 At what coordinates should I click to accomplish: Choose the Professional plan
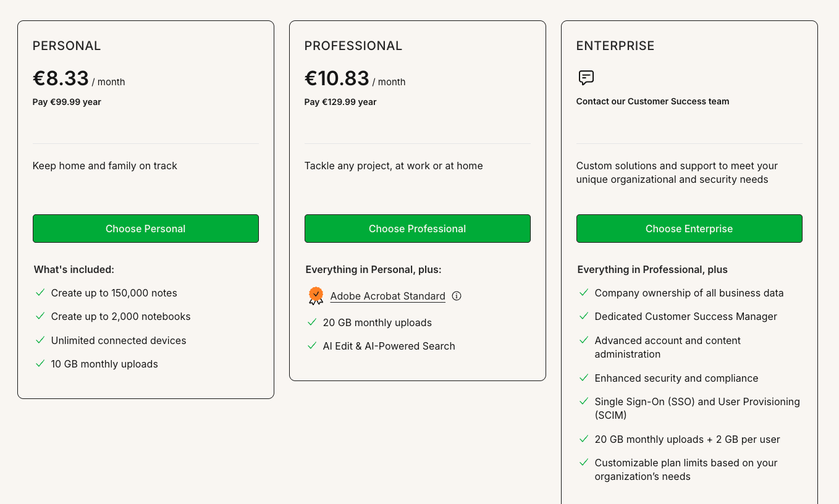coord(418,229)
